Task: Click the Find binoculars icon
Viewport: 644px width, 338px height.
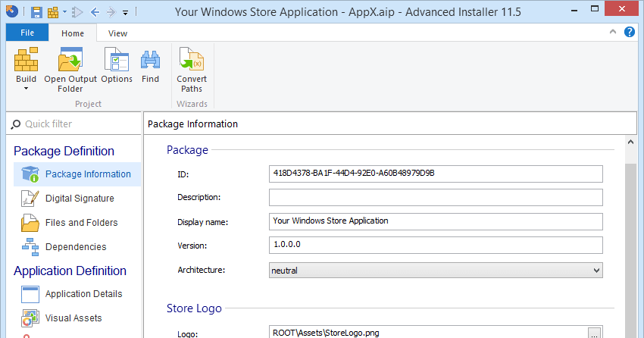Action: (x=150, y=60)
